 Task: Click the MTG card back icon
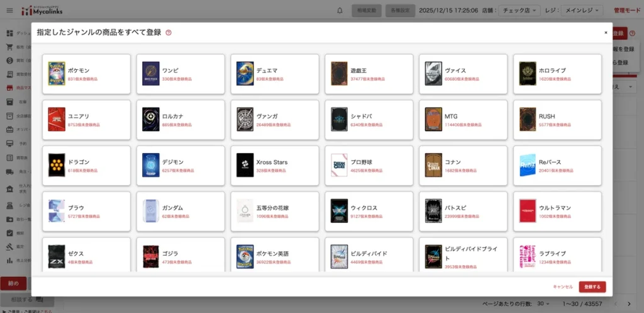[x=433, y=119]
